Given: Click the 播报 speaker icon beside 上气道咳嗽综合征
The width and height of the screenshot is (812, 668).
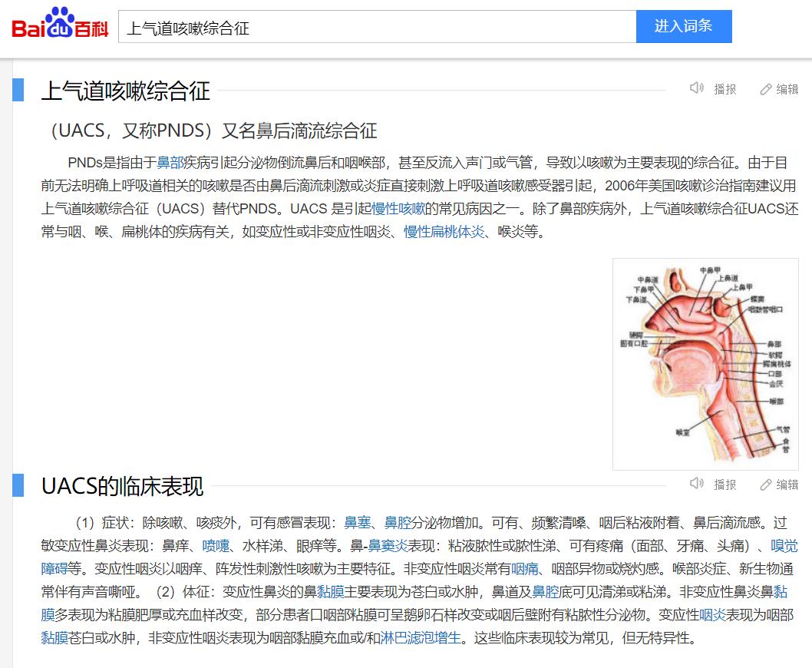Looking at the screenshot, I should coord(697,88).
